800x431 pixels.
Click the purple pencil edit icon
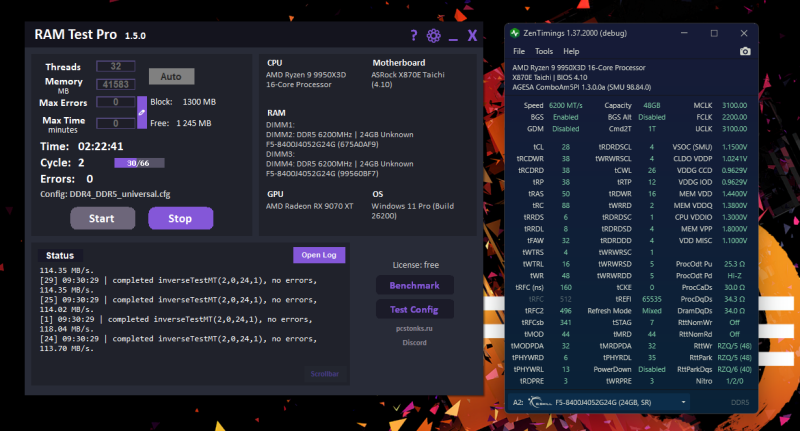point(142,113)
